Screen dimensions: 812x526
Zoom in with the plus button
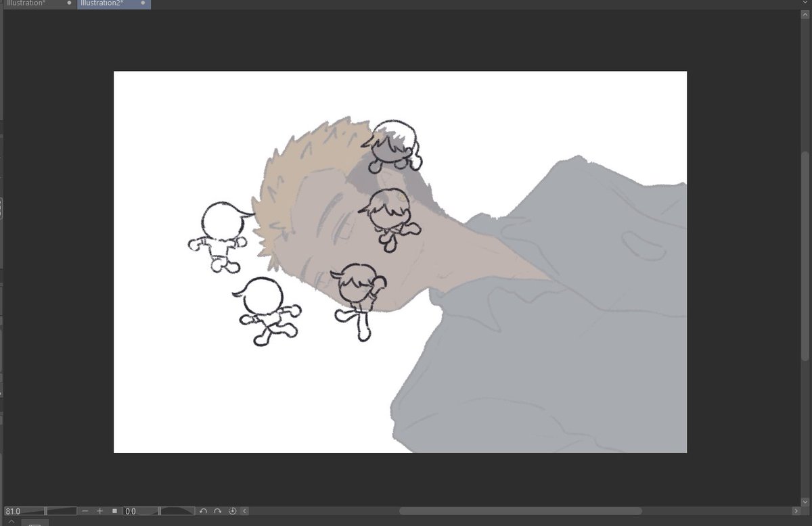pyautogui.click(x=100, y=512)
